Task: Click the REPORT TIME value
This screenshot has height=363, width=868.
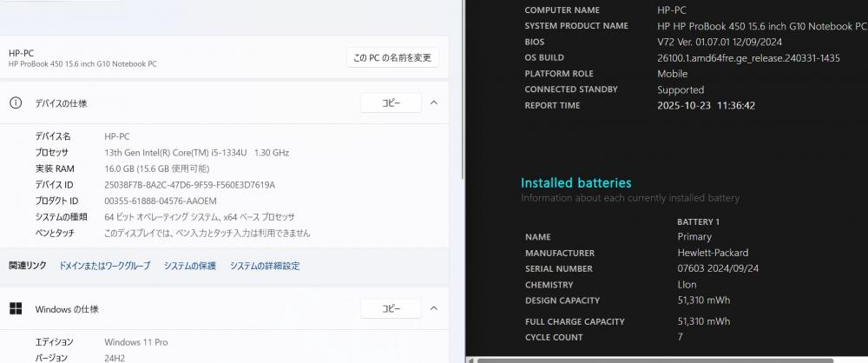Action: 706,106
